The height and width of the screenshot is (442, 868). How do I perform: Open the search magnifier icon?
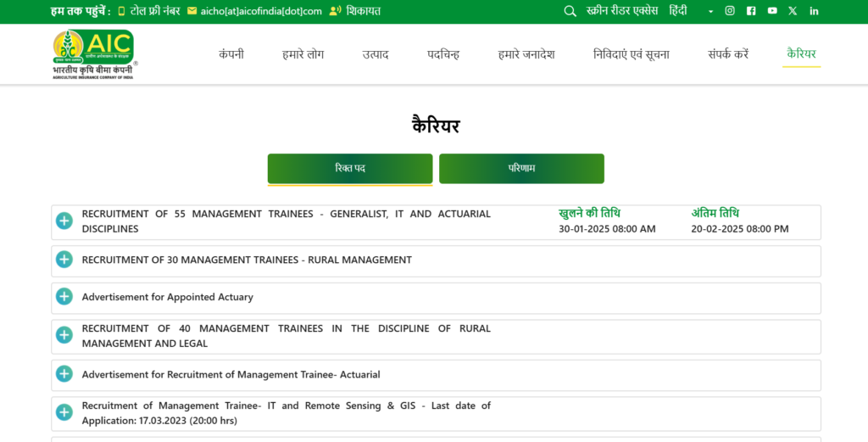(x=570, y=11)
